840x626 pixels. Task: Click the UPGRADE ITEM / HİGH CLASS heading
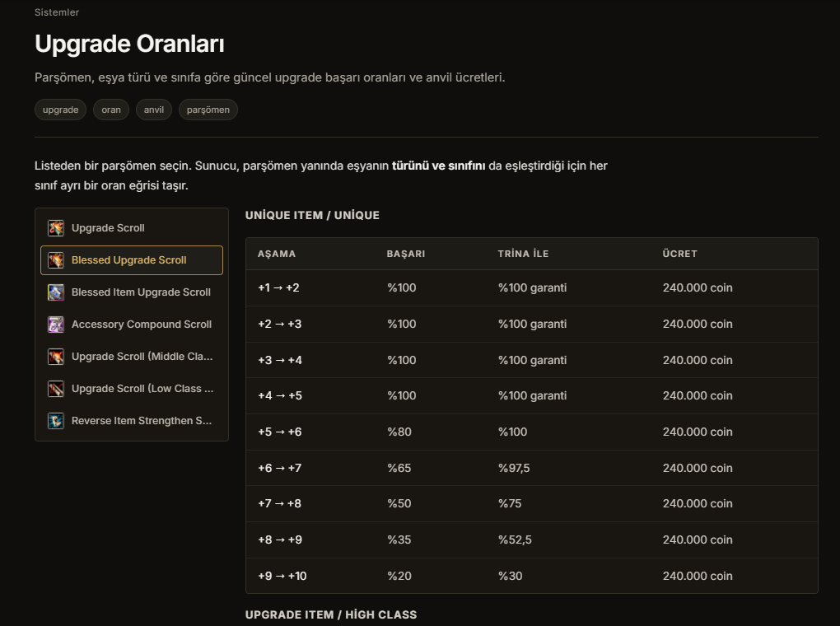(331, 614)
